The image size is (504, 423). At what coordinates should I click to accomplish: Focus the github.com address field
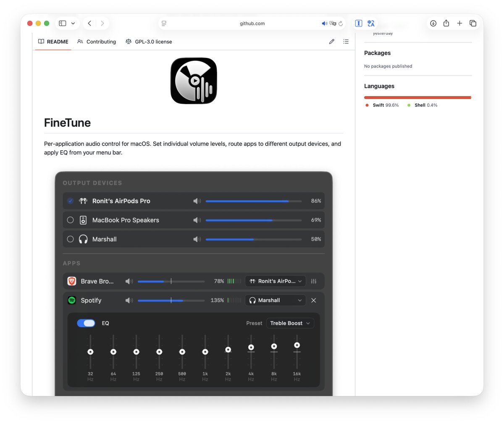pos(252,23)
